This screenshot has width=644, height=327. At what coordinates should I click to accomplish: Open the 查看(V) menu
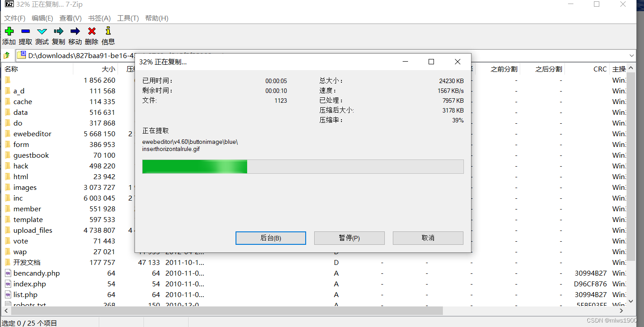(70, 18)
